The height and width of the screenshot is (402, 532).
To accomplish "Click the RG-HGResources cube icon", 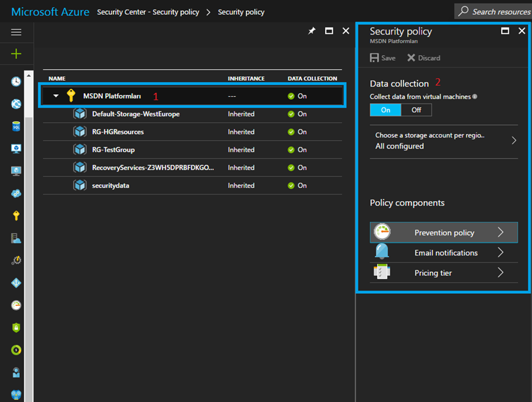I will click(x=80, y=132).
